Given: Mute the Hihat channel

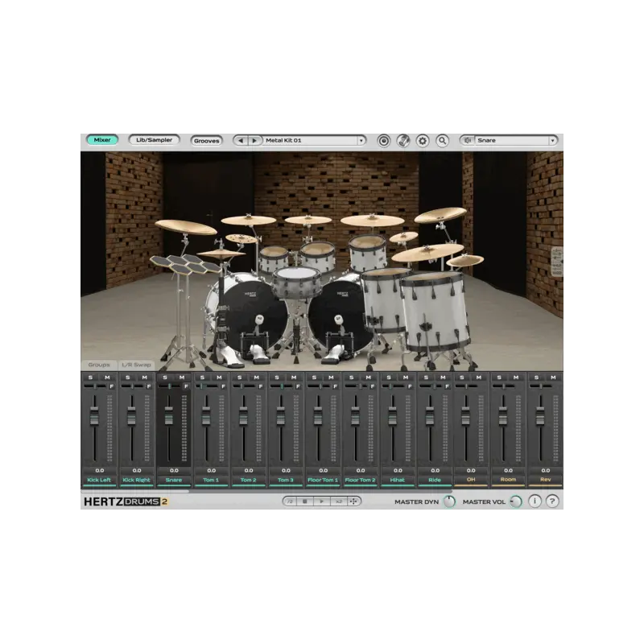Looking at the screenshot, I should [x=406, y=378].
